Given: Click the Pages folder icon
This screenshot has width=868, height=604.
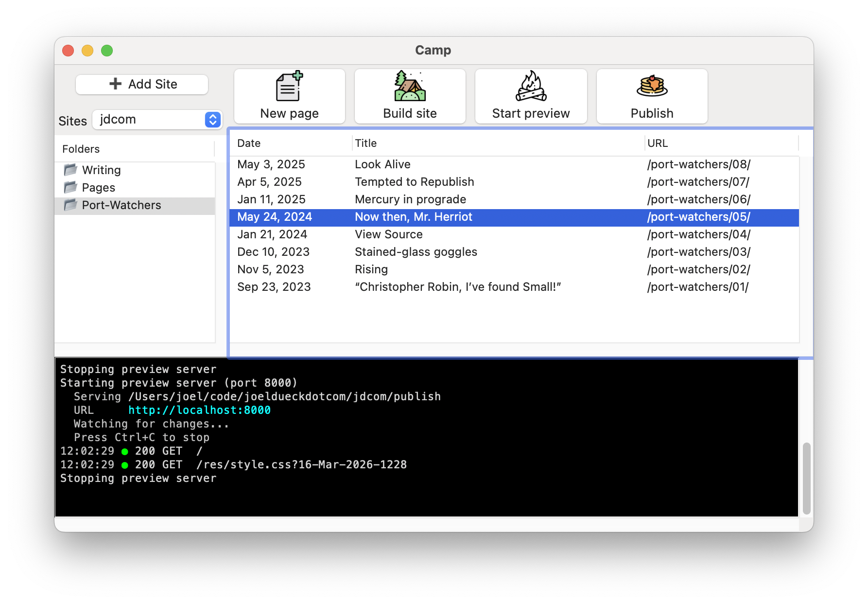Looking at the screenshot, I should pyautogui.click(x=71, y=187).
